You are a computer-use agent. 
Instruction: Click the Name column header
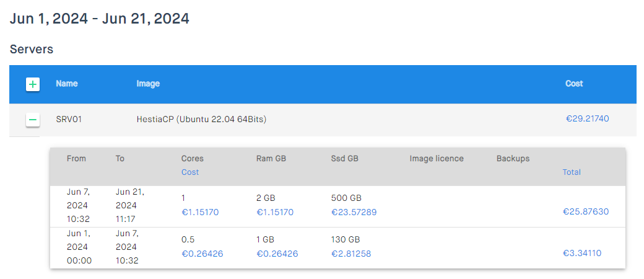67,84
